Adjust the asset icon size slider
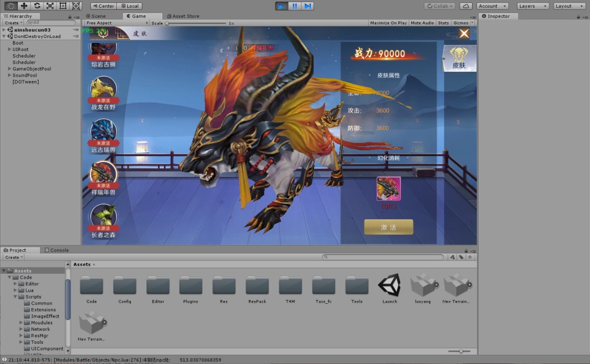This screenshot has width=590, height=364. [x=459, y=351]
